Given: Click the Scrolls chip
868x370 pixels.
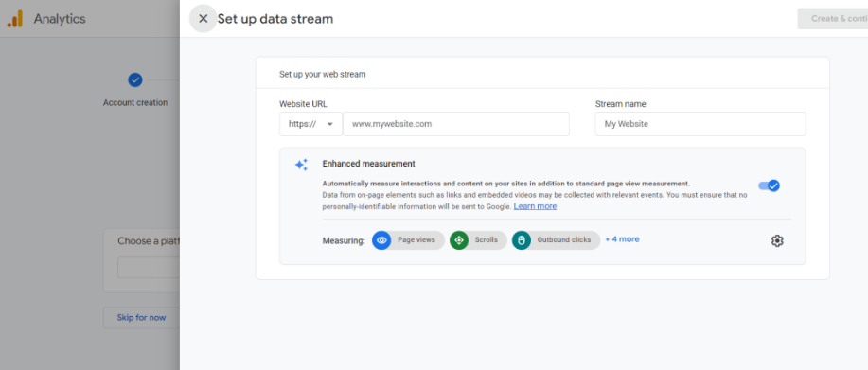Looking at the screenshot, I should 478,240.
